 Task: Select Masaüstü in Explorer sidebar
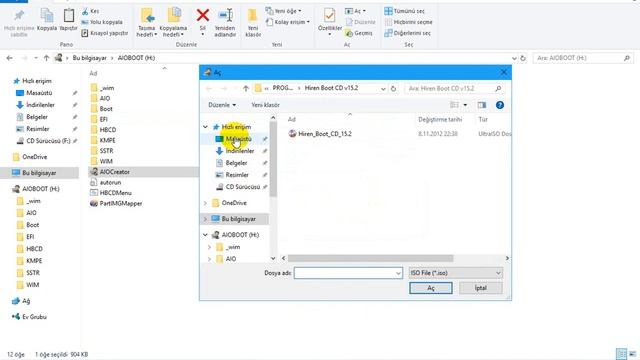pos(39,93)
